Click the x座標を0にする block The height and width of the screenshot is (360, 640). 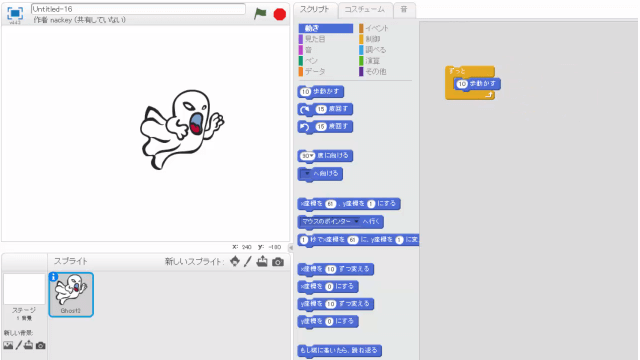pos(328,287)
